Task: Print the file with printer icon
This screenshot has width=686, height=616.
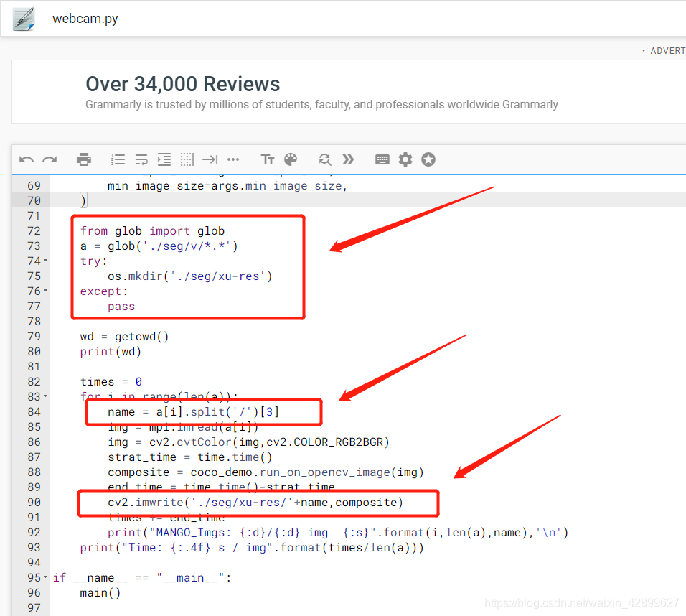Action: coord(84,159)
